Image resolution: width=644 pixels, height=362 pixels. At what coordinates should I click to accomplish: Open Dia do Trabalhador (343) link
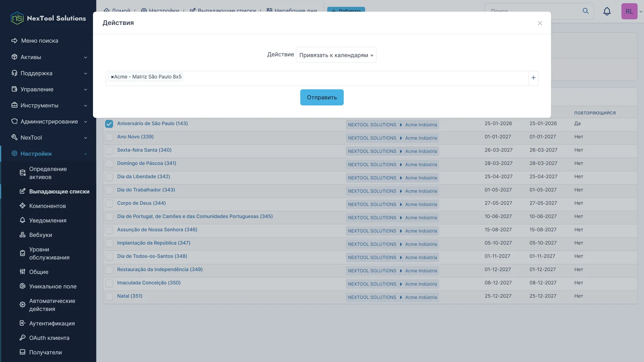click(x=146, y=190)
